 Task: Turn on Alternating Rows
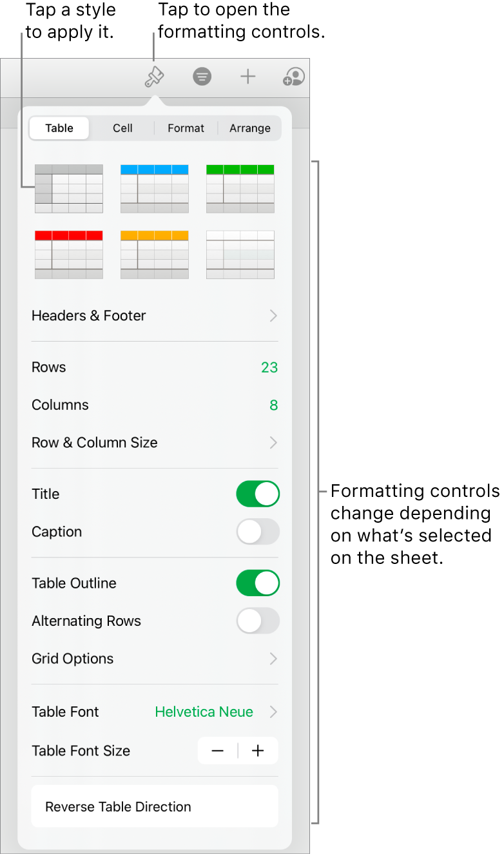(258, 621)
